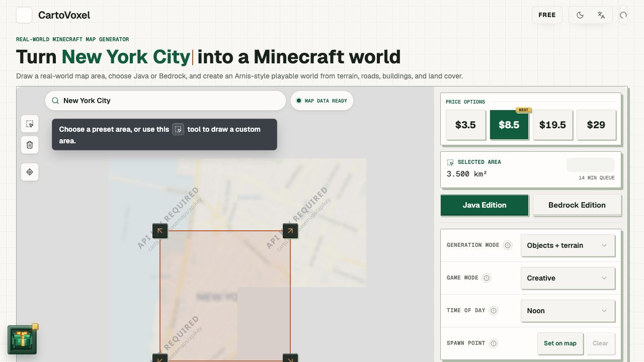644x362 pixels.
Task: Grab the bottom-left selection resize handle
Action: [x=160, y=358]
